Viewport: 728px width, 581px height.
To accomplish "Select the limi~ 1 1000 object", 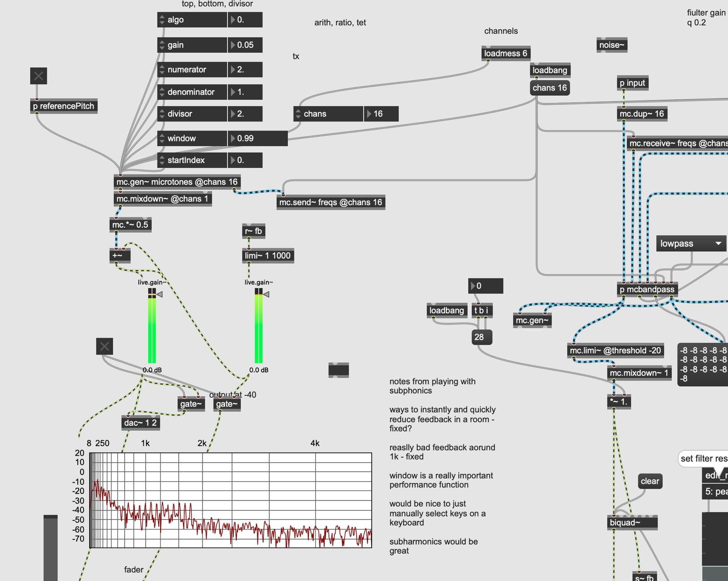I will [x=268, y=256].
